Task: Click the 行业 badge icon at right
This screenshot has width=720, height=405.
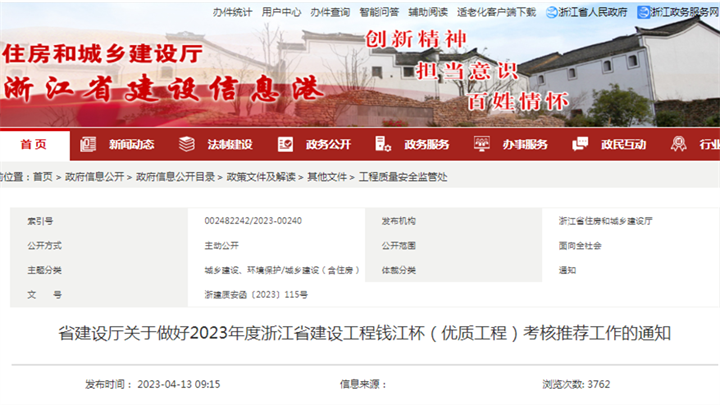Action: pos(679,144)
